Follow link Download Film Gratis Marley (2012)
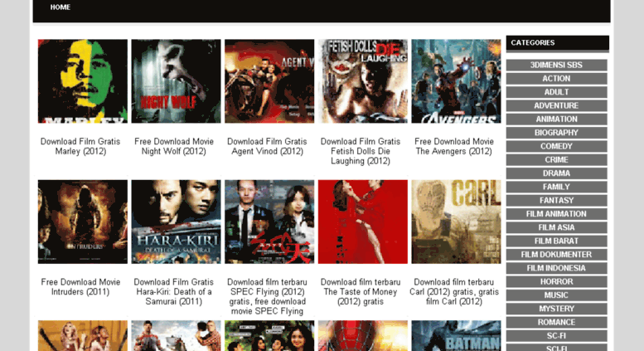Screen dimensions: 644x351 coord(80,146)
